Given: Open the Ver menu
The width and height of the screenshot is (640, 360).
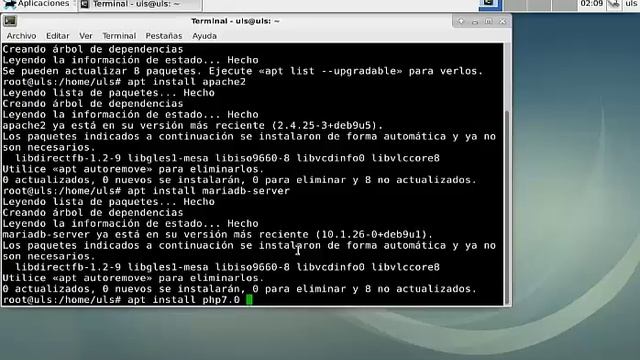Looking at the screenshot, I should pyautogui.click(x=86, y=36).
